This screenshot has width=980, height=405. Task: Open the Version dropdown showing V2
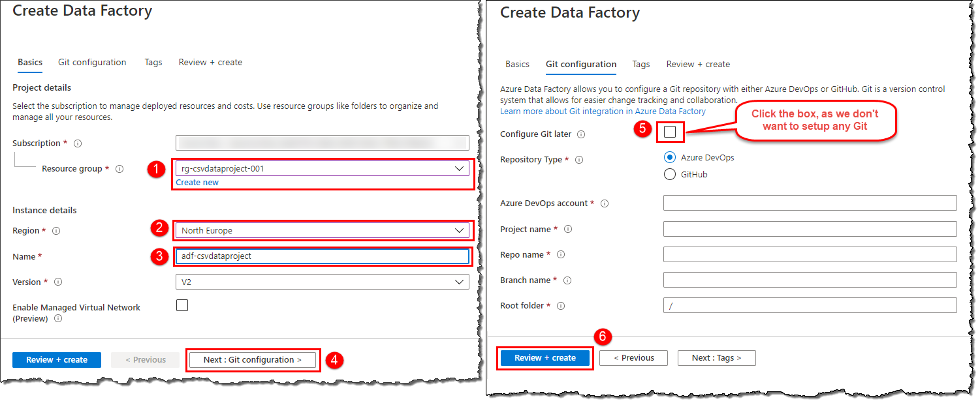(x=322, y=282)
